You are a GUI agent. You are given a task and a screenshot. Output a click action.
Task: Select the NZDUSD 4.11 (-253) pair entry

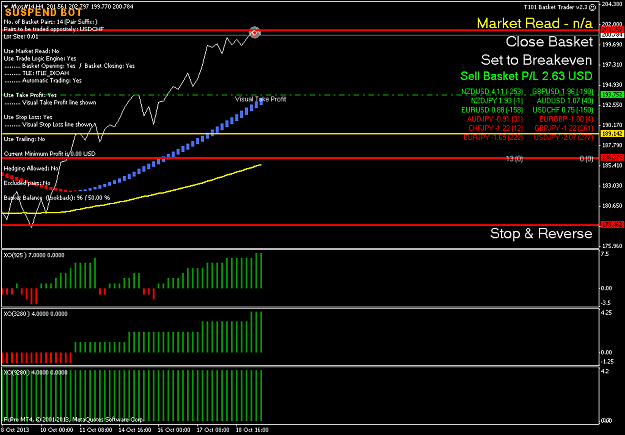pos(492,91)
